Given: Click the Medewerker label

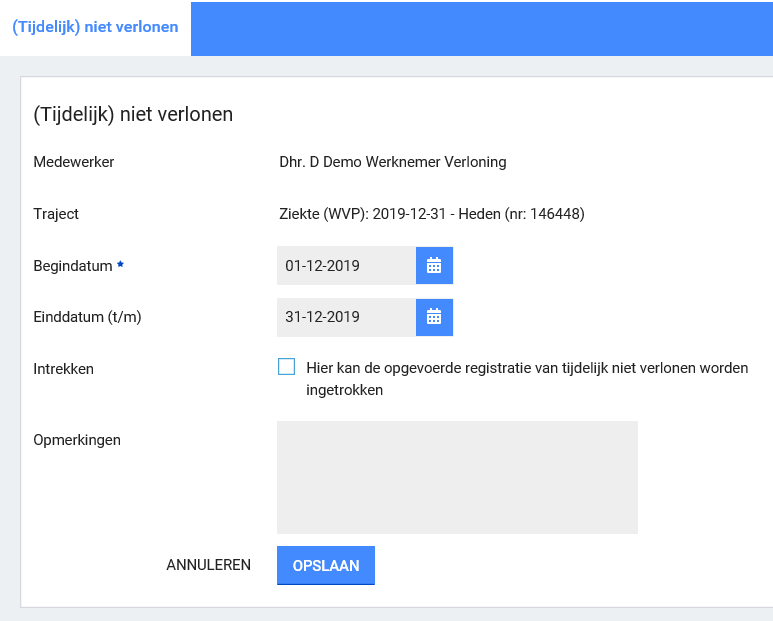Looking at the screenshot, I should pos(74,162).
